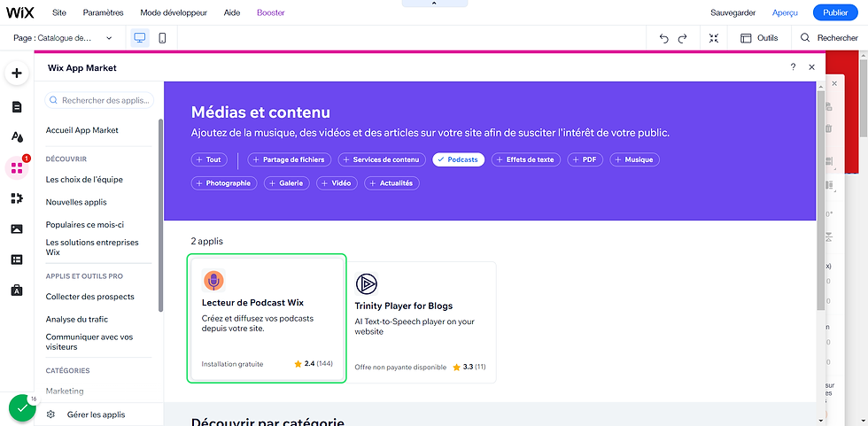Open Les solutions entreprises Wix

coord(92,247)
